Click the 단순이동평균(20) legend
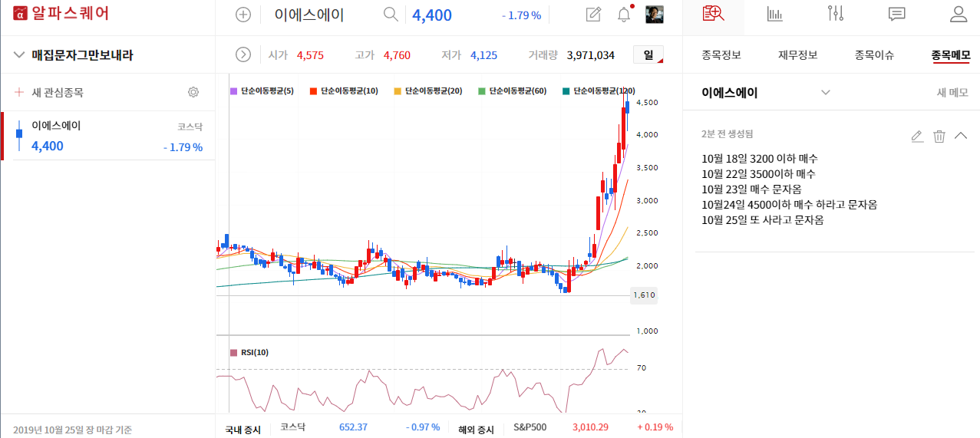Image resolution: width=980 pixels, height=438 pixels. click(x=428, y=91)
